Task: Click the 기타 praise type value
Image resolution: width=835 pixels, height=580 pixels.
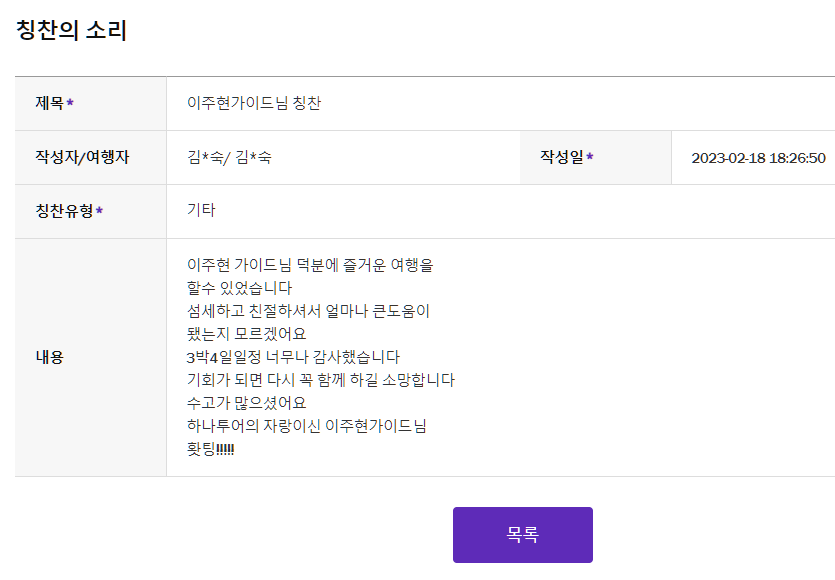Action: pos(201,210)
